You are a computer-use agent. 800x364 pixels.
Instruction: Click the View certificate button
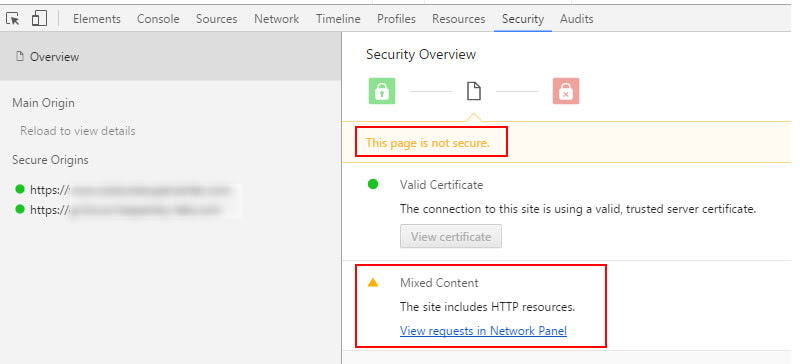click(451, 236)
